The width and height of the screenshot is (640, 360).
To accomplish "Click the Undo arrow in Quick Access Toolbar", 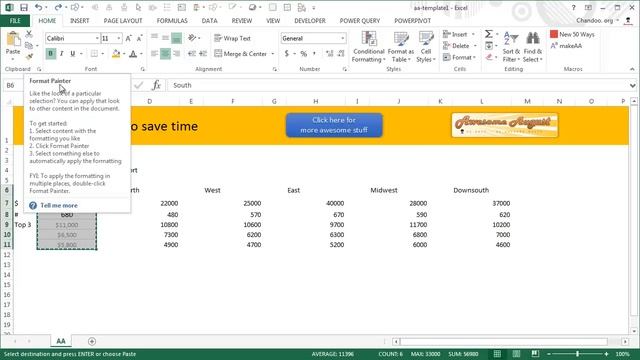I will coord(38,7).
